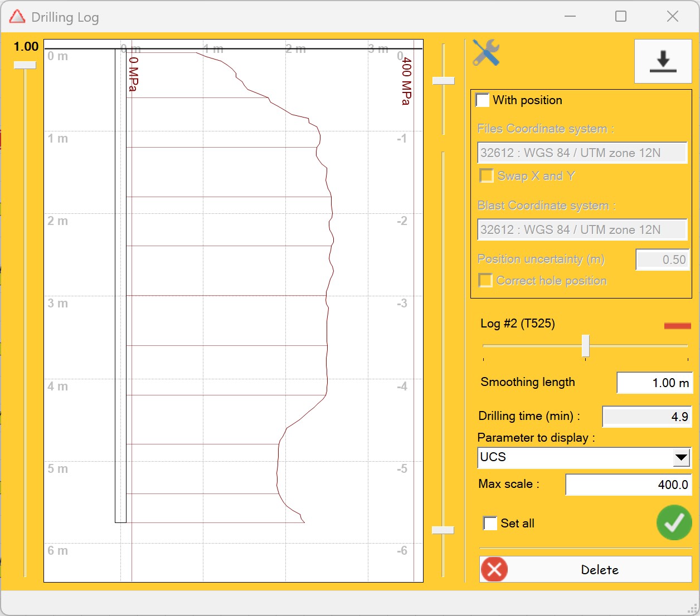Click the download import arrow button
Screen dimensions: 700x616
(663, 61)
